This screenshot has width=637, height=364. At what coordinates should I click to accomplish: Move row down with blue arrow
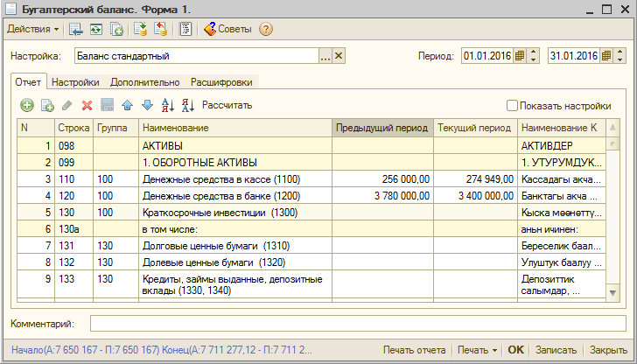tap(147, 105)
